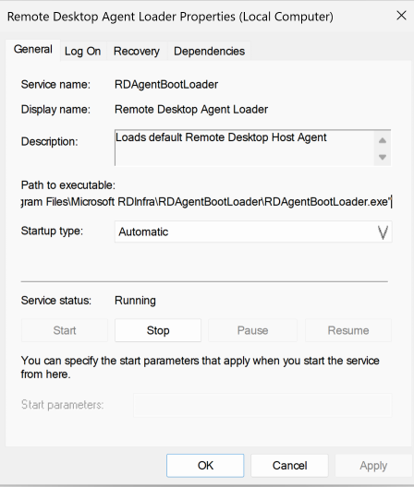The height and width of the screenshot is (487, 414).
Task: Click the Path to executable: label
Action: [68, 185]
